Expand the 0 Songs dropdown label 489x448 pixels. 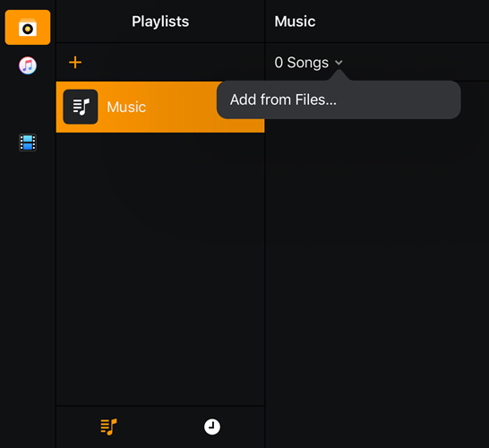click(x=301, y=63)
